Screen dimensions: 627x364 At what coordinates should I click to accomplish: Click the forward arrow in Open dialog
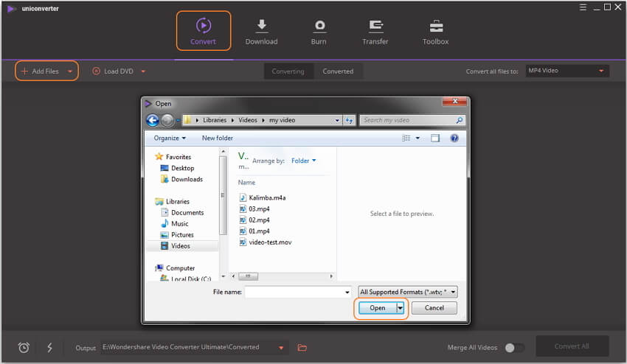(167, 120)
